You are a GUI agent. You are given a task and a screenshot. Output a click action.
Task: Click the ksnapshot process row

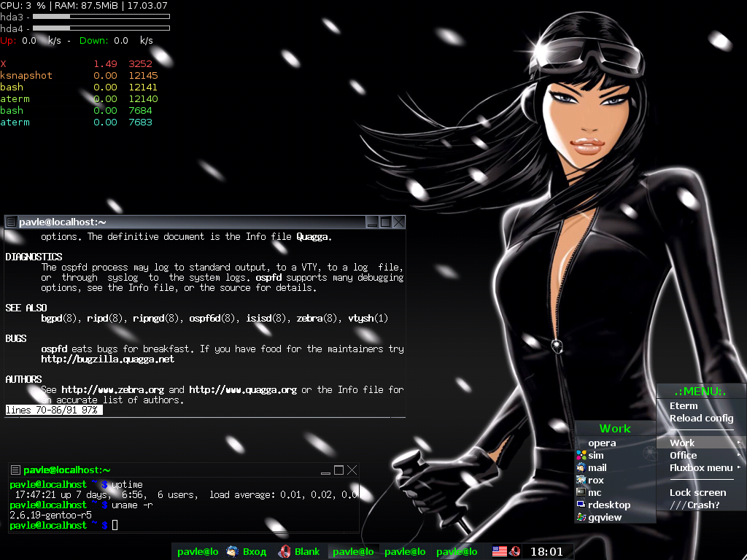(x=79, y=75)
